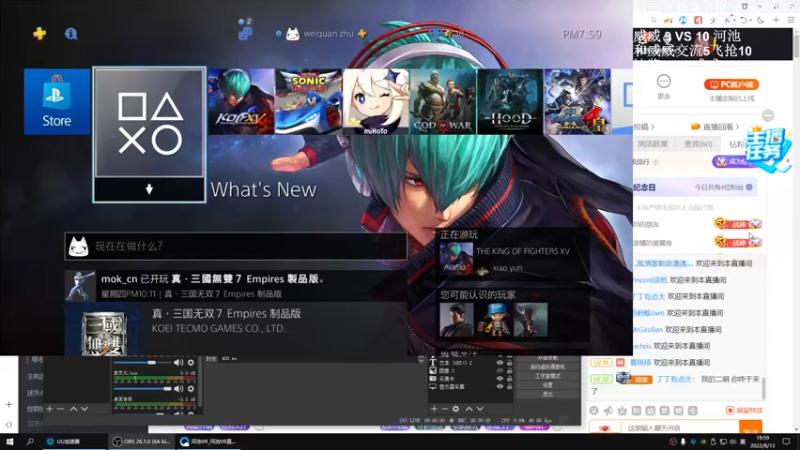
Task: Collapse the floating badge with minus button
Action: pyautogui.click(x=768, y=115)
